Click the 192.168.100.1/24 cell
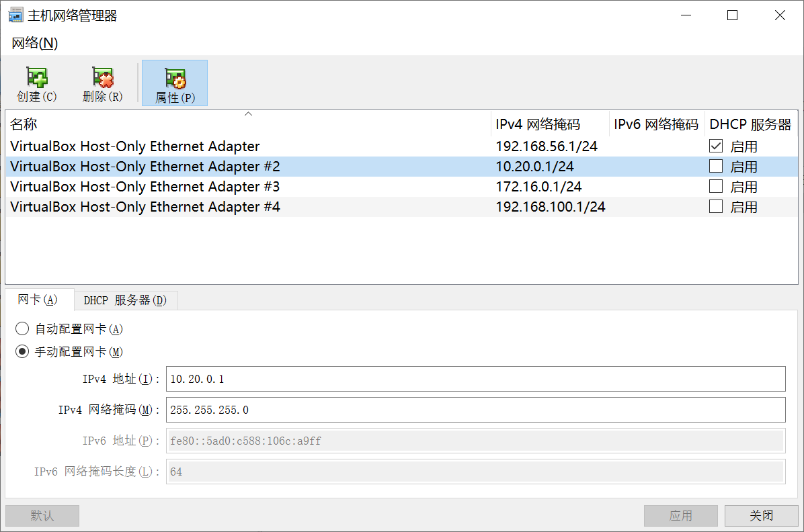Screen dimensions: 804x532 tap(551, 206)
